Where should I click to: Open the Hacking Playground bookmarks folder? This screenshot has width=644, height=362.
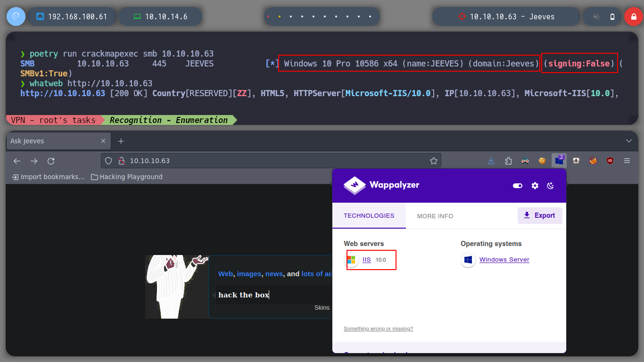[x=126, y=177]
